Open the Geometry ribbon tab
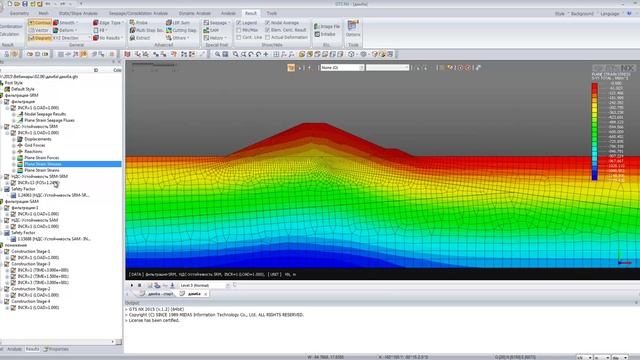The height and width of the screenshot is (360, 640). [19, 13]
